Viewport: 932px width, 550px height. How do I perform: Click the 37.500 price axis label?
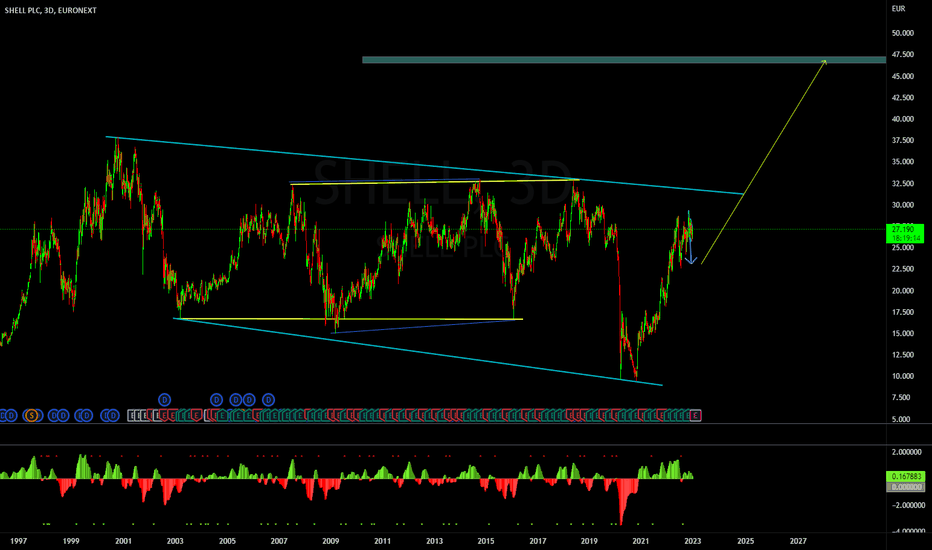(902, 140)
